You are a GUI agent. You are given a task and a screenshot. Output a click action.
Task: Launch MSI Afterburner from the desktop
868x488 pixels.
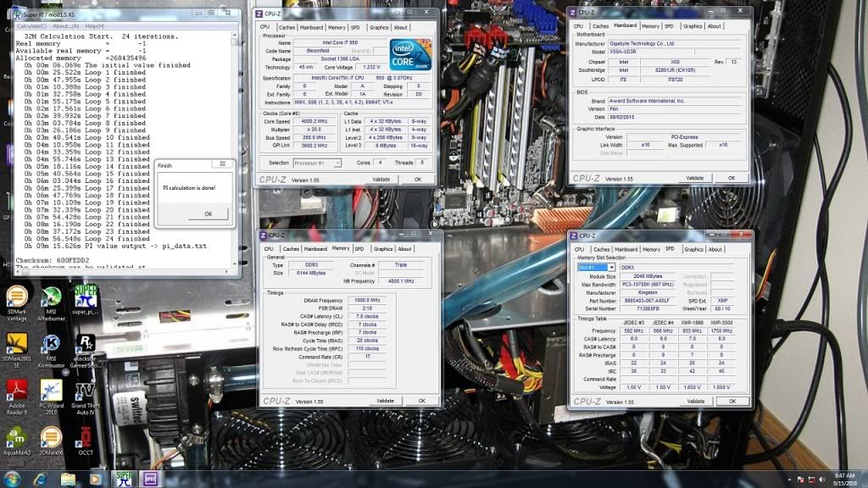[51, 303]
